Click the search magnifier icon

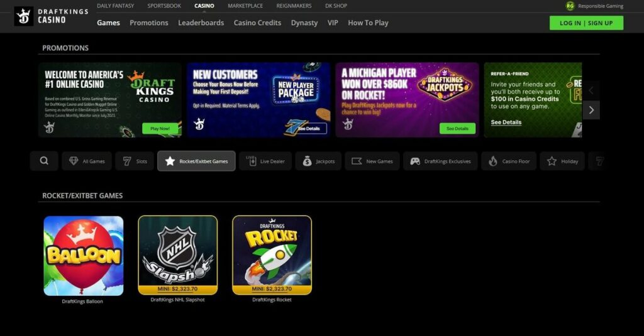click(x=44, y=161)
